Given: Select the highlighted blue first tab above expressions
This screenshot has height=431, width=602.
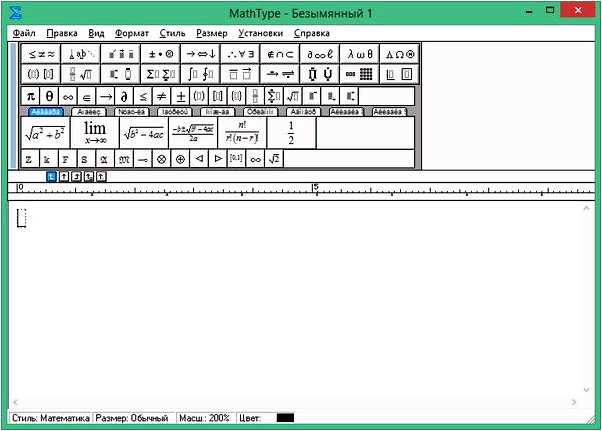Looking at the screenshot, I should (x=46, y=112).
